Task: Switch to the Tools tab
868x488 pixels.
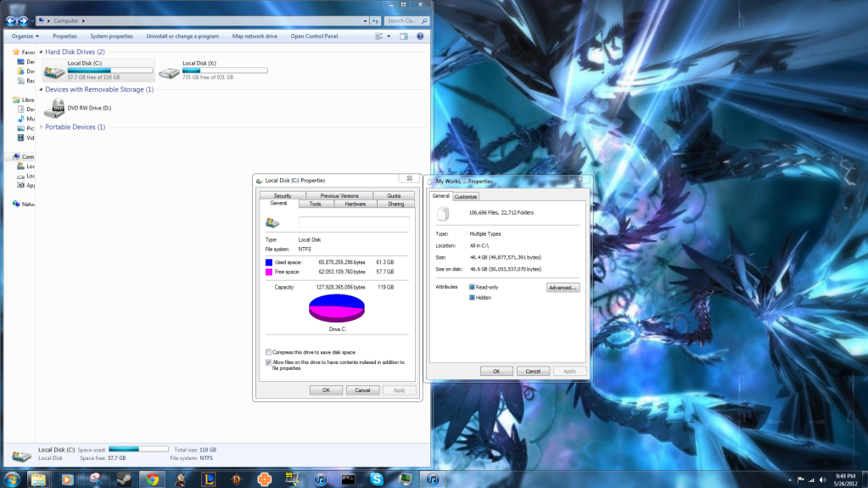Action: (x=315, y=204)
